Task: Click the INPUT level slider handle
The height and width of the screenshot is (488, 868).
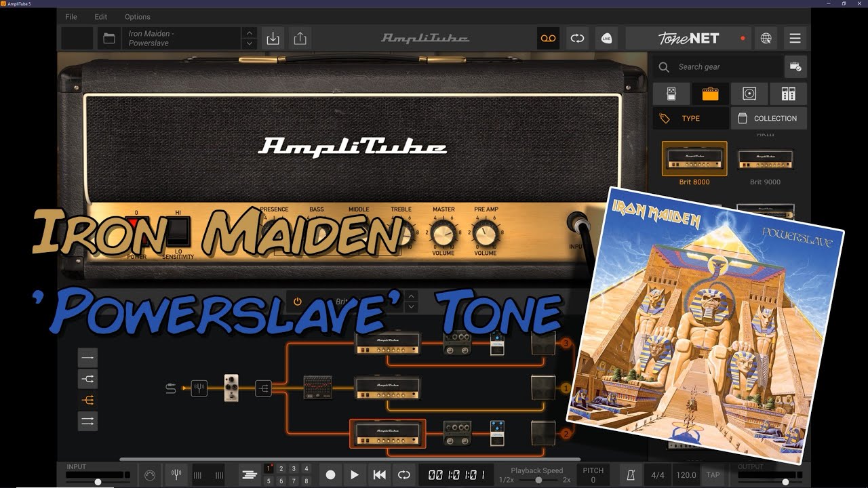Action: point(98,482)
